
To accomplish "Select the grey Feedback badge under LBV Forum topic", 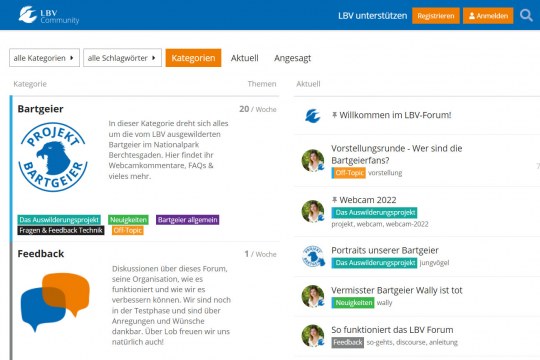I will (348, 342).
